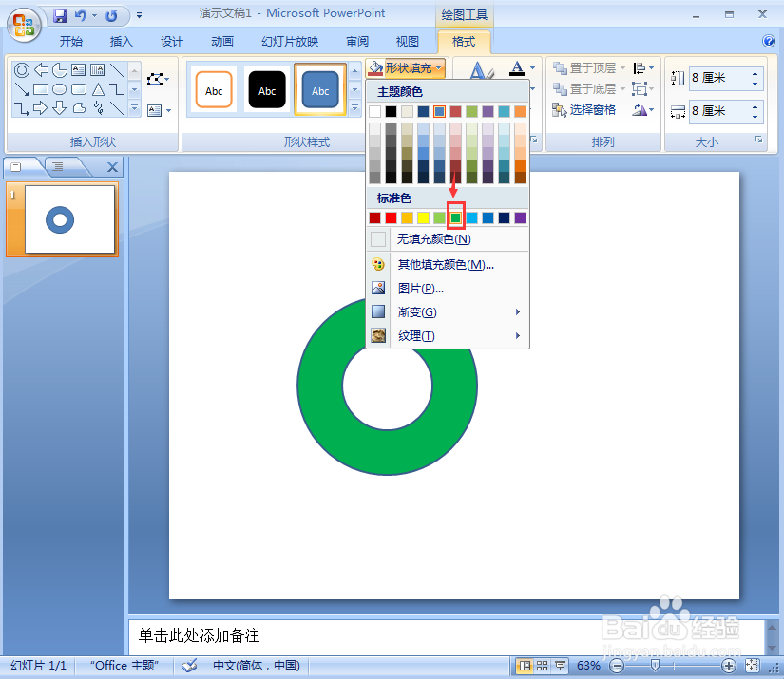
Task: Open Selection Pane (选择窗格)
Action: click(584, 110)
